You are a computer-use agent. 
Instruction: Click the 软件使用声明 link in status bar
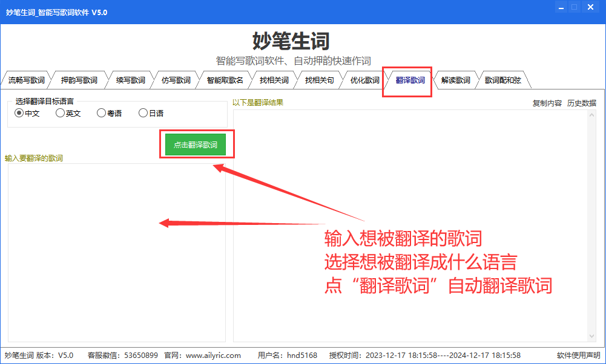[x=579, y=355]
